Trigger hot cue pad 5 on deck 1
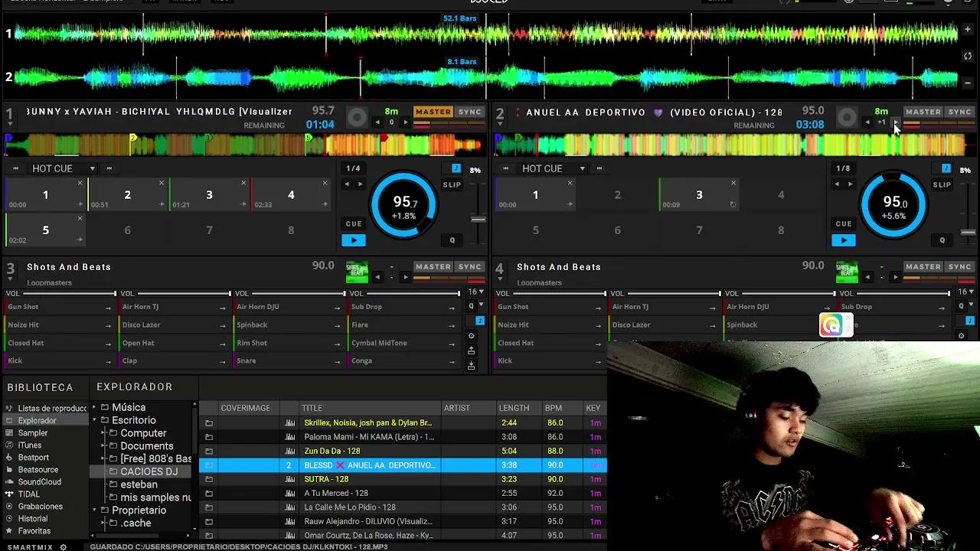 click(45, 230)
